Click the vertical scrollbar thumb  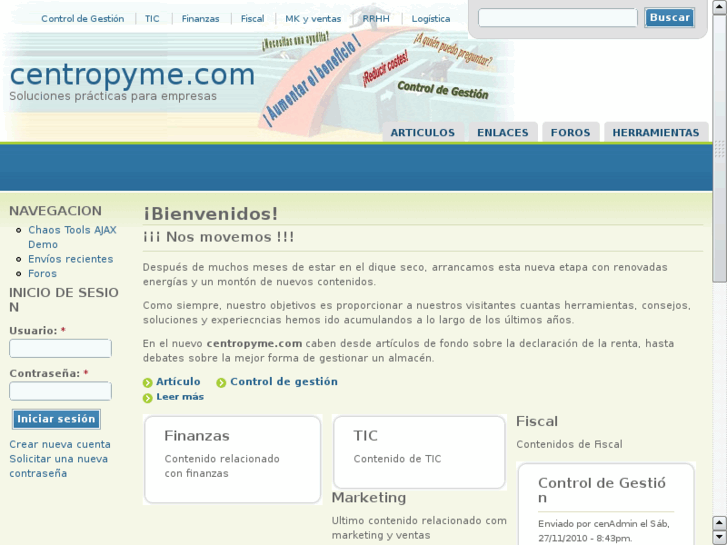(720, 148)
